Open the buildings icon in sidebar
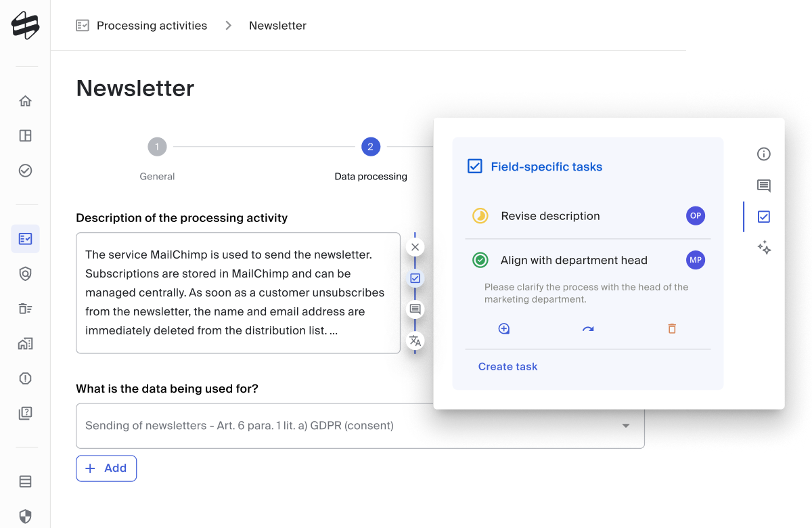Screen dimensions: 812x528 click(x=25, y=343)
